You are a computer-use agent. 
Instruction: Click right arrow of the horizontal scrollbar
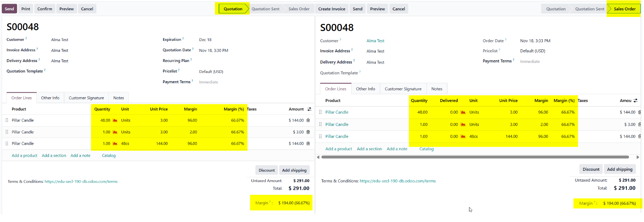(x=638, y=157)
